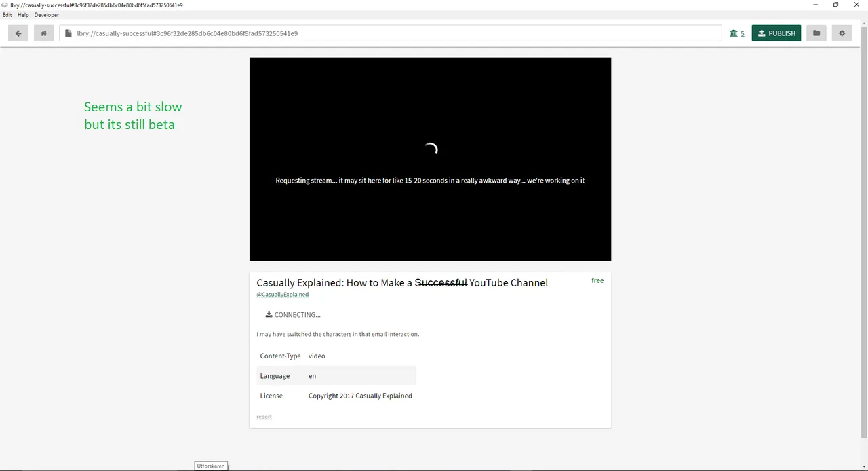The width and height of the screenshot is (868, 471).
Task: Restore the window with the restore button
Action: [836, 5]
